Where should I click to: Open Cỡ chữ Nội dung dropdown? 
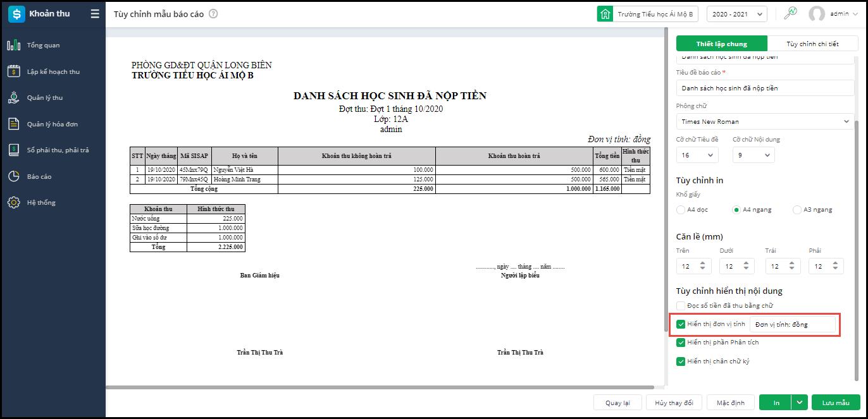pos(753,155)
